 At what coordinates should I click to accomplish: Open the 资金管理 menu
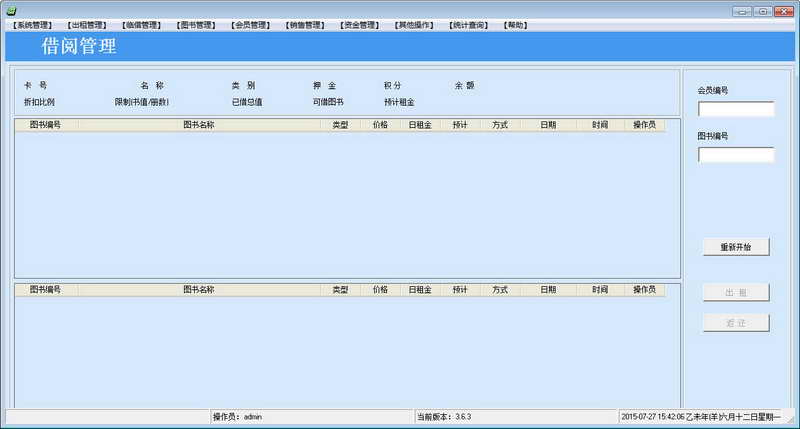(359, 25)
